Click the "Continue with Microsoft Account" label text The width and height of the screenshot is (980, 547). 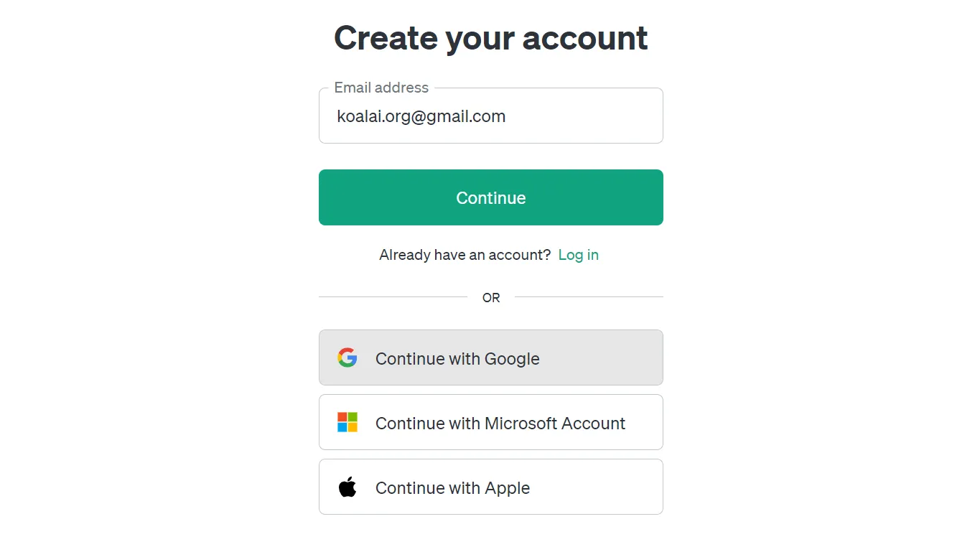pyautogui.click(x=500, y=423)
